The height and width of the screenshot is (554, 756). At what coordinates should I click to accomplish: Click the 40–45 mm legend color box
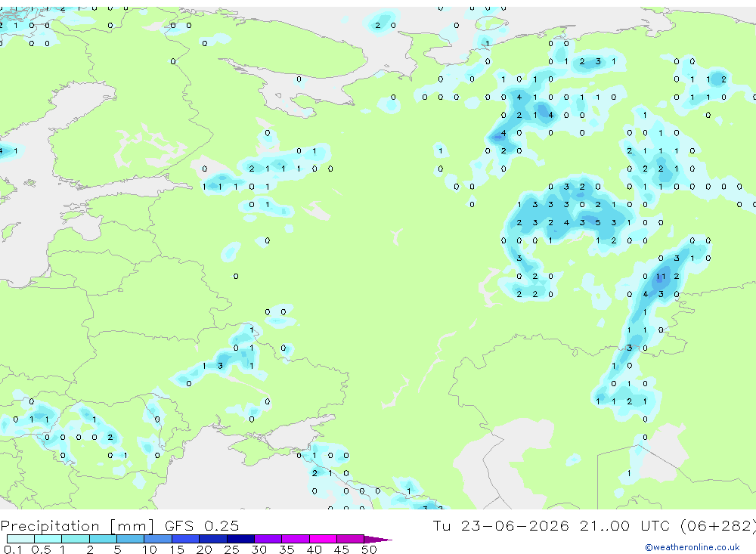(x=323, y=539)
